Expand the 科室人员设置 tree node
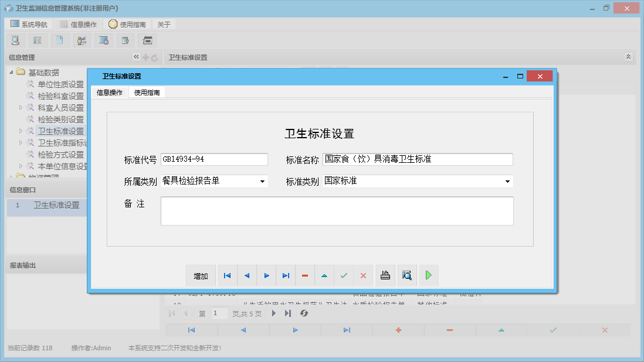The width and height of the screenshot is (644, 362). pos(21,108)
